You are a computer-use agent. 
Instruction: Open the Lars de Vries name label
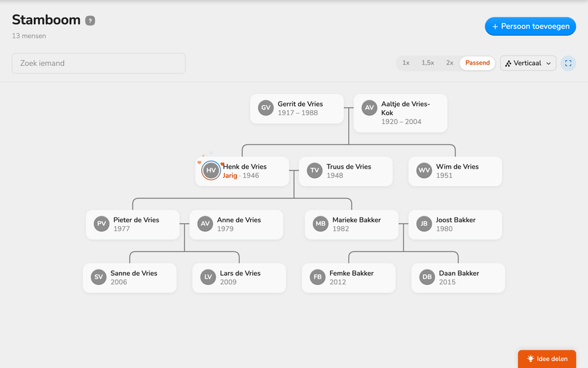(x=240, y=273)
